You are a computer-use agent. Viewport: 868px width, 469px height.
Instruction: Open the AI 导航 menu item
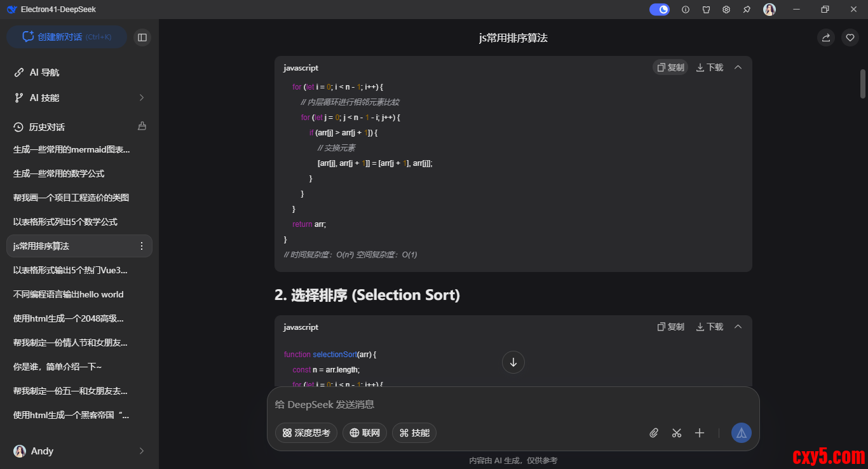(44, 72)
